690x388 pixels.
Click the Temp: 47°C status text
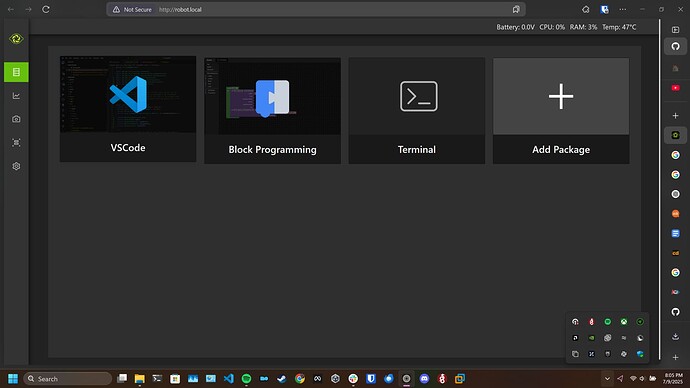[x=619, y=27]
